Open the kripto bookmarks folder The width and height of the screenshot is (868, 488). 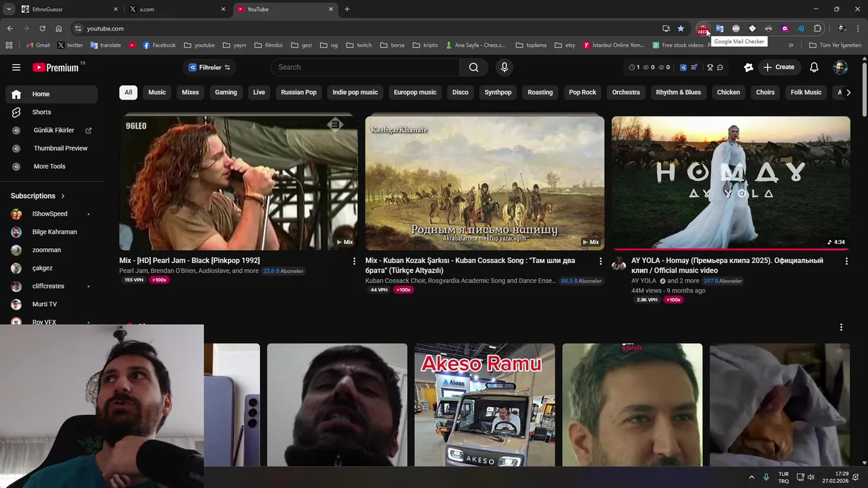[x=425, y=45]
